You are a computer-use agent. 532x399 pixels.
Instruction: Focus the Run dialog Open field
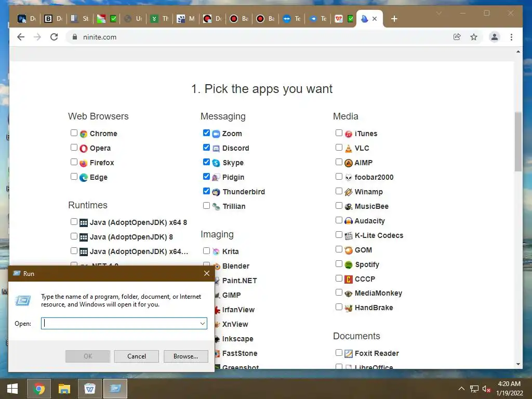coord(124,323)
